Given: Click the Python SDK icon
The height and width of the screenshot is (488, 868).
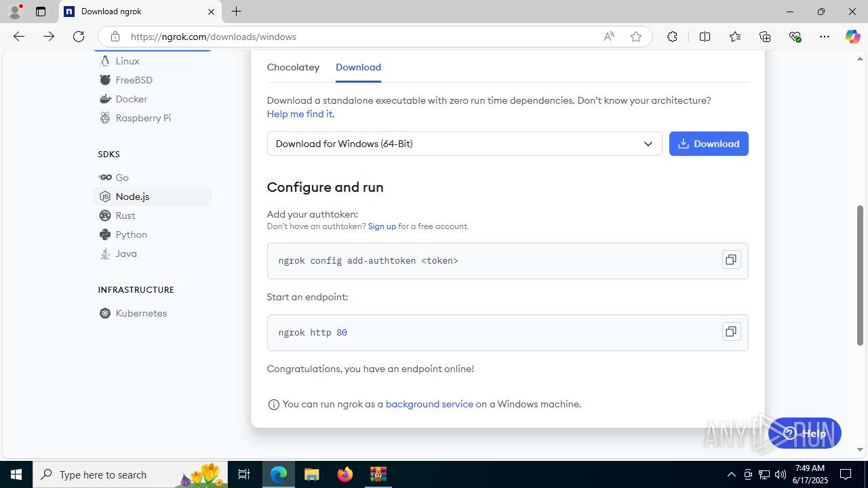Looking at the screenshot, I should tap(105, 235).
